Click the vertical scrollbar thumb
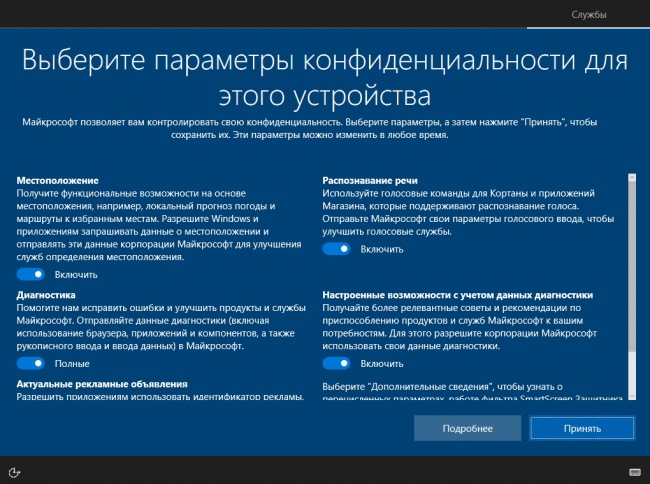The width and height of the screenshot is (650, 484). click(632, 267)
